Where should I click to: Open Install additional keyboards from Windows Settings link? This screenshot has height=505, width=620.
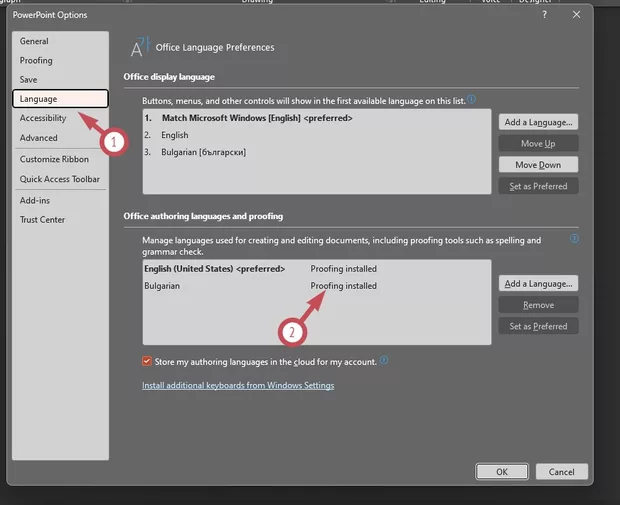238,386
